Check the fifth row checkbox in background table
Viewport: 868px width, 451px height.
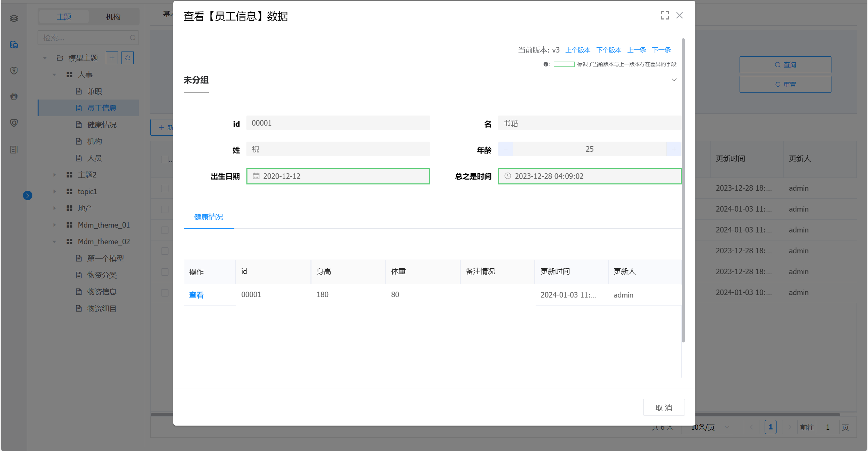click(x=165, y=272)
